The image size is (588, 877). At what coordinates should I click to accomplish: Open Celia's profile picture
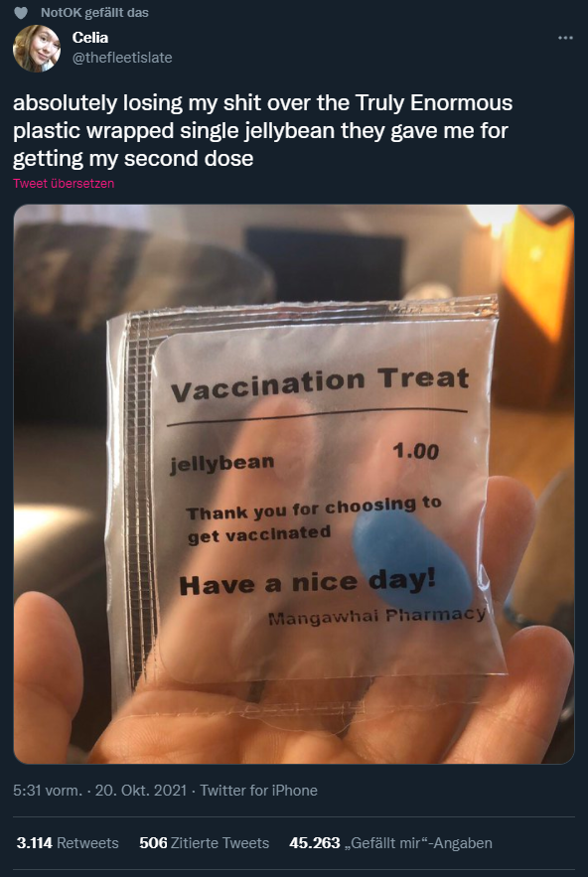[x=37, y=48]
